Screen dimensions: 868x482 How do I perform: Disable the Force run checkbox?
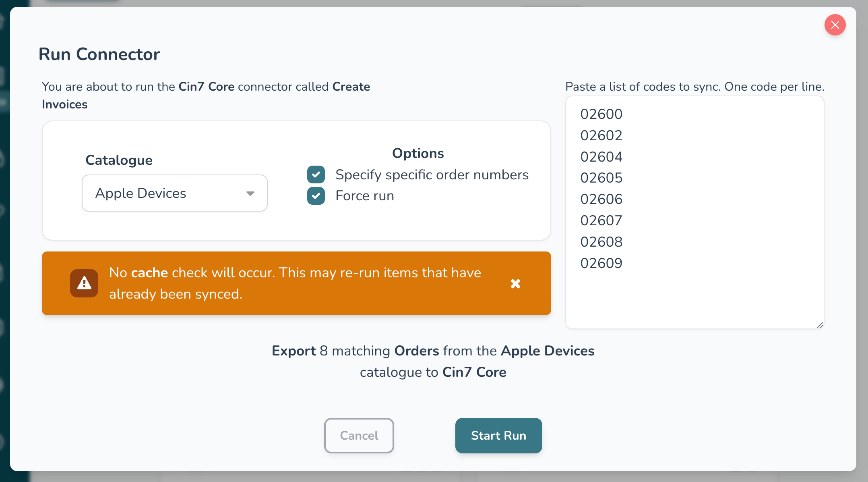(x=316, y=196)
